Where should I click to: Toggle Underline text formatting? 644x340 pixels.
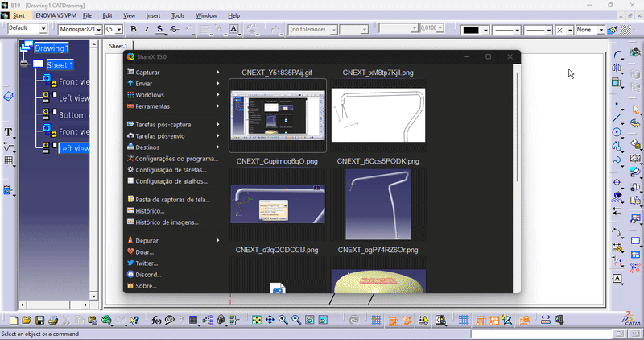pyautogui.click(x=159, y=29)
